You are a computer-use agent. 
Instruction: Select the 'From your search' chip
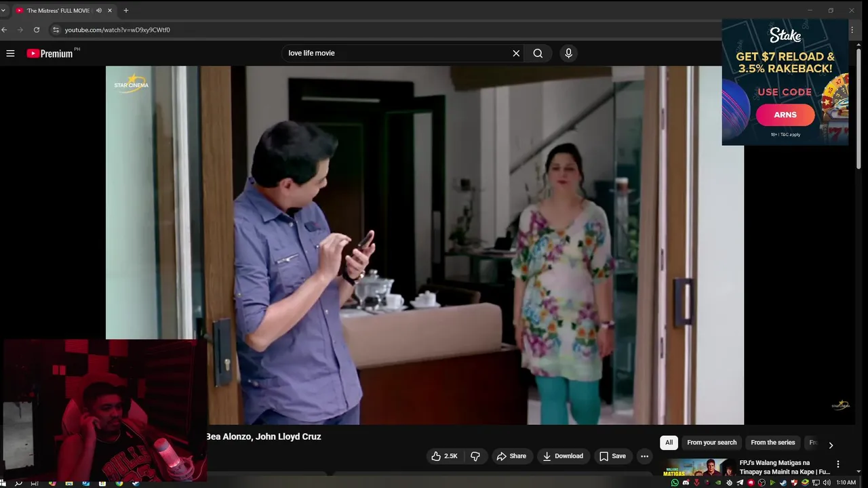click(x=711, y=443)
